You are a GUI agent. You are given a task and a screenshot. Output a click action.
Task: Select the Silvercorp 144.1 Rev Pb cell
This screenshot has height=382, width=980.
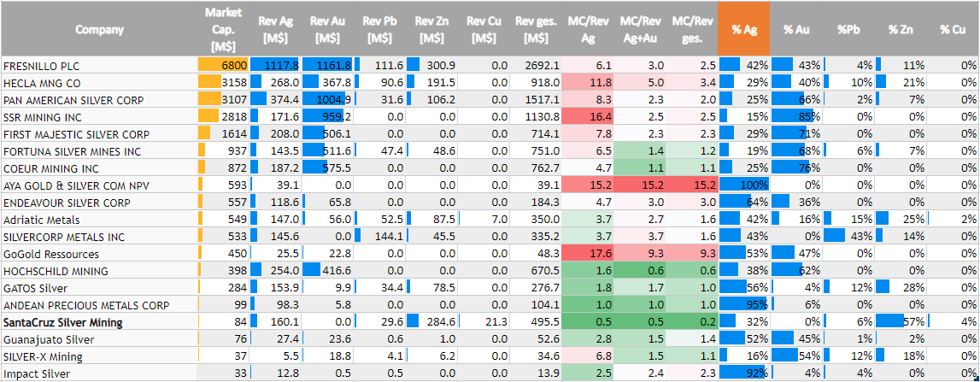pyautogui.click(x=379, y=237)
